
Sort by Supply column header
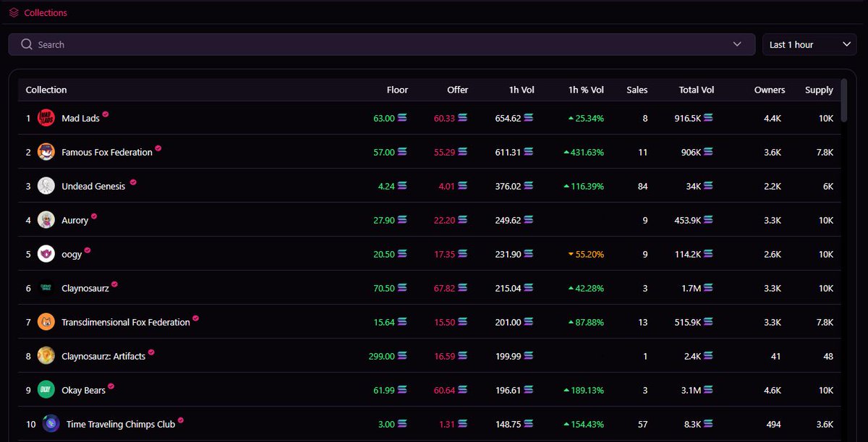pos(819,90)
